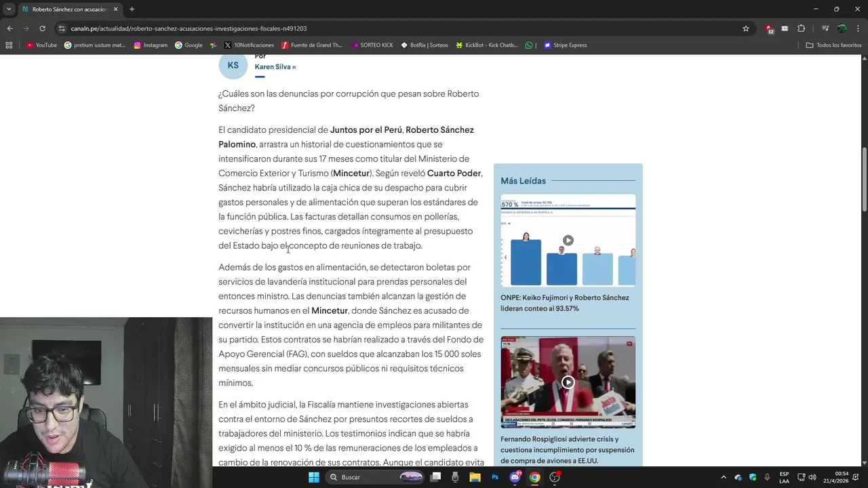This screenshot has width=868, height=488.
Task: Open the 10Notificaciones bookmark
Action: click(x=249, y=45)
